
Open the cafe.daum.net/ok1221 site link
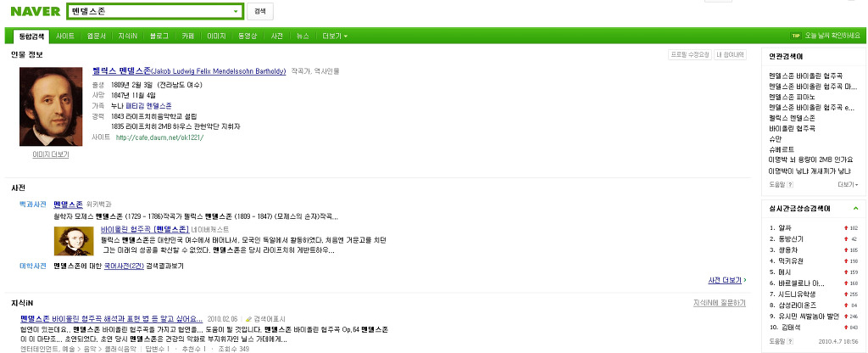pyautogui.click(x=160, y=137)
